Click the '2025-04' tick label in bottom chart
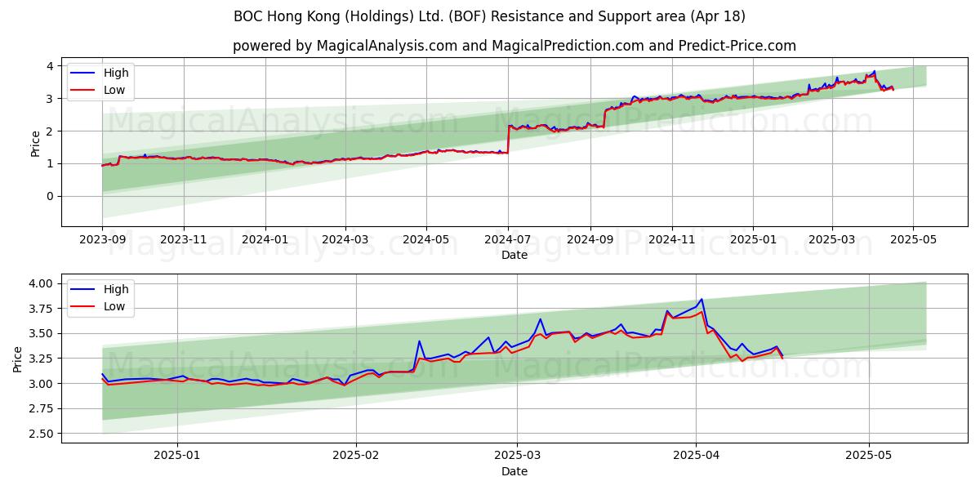 click(x=697, y=457)
